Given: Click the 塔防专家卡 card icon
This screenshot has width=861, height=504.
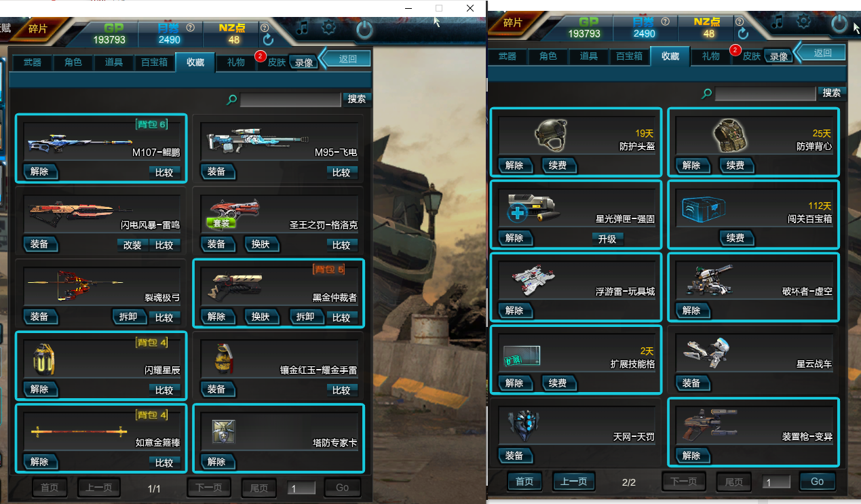Looking at the screenshot, I should [223, 431].
